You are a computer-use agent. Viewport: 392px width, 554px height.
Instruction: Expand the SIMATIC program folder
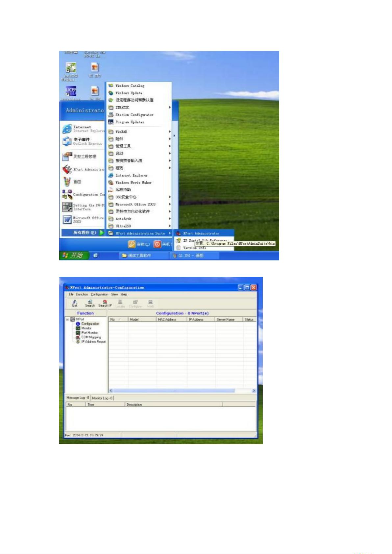[x=139, y=108]
